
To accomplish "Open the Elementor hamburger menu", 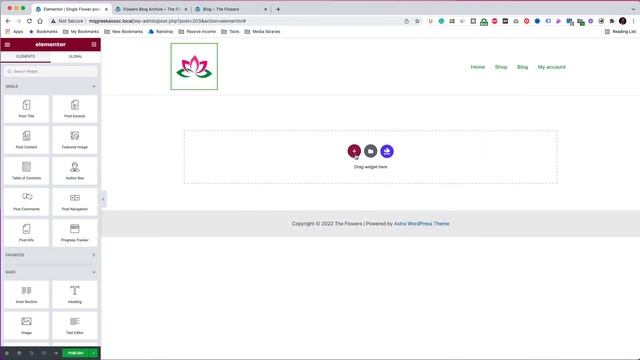I will [7, 44].
